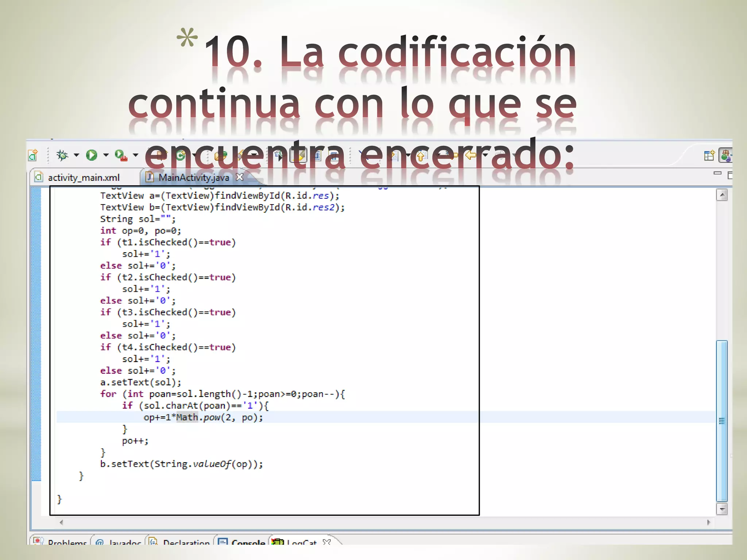Minimize the editor area pane
Viewport: 747px width, 560px height.
coord(717,173)
